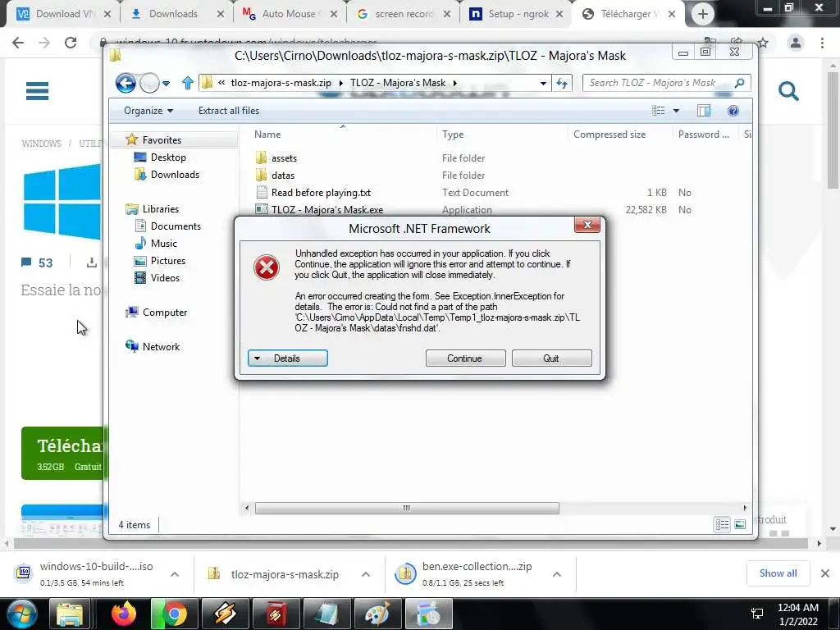Click the Up folder arrow in Explorer
Screen dimensions: 840x630
point(187,83)
